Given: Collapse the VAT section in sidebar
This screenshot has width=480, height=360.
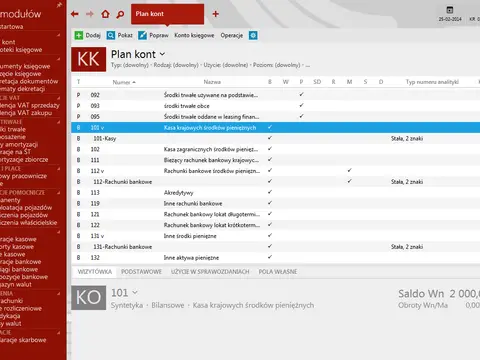Looking at the screenshot, I should tap(59, 98).
